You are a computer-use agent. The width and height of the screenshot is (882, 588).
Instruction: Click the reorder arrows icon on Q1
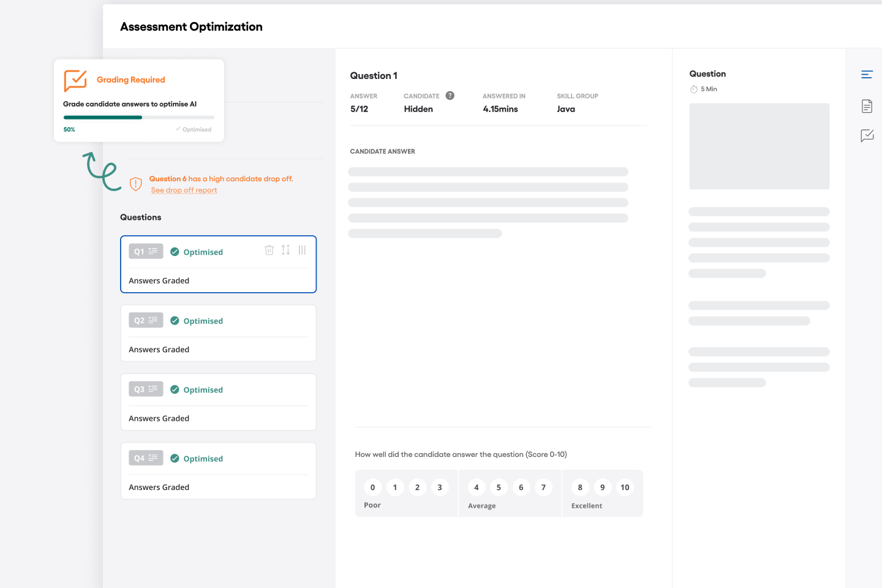[x=285, y=250]
